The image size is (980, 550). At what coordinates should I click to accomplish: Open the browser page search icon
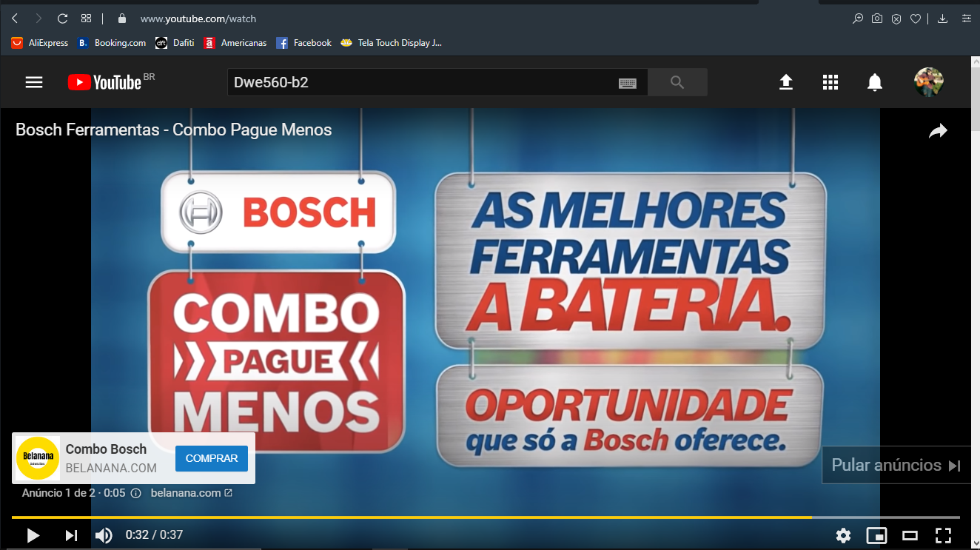click(x=858, y=19)
